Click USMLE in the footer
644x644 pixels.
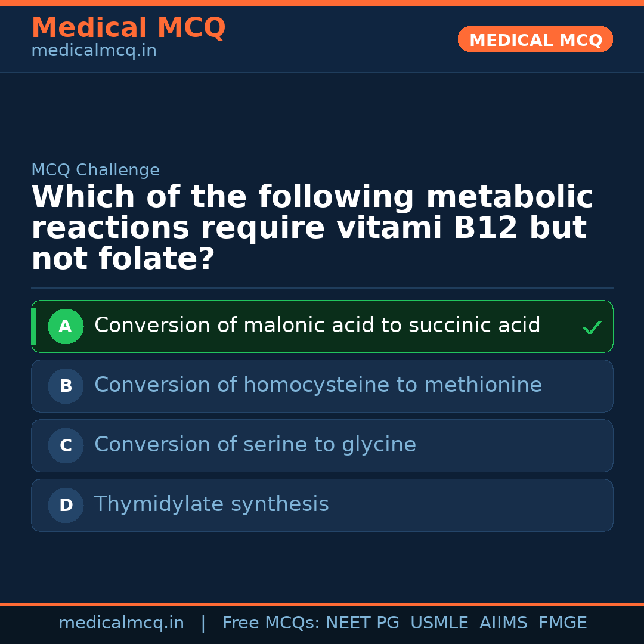[x=439, y=623]
